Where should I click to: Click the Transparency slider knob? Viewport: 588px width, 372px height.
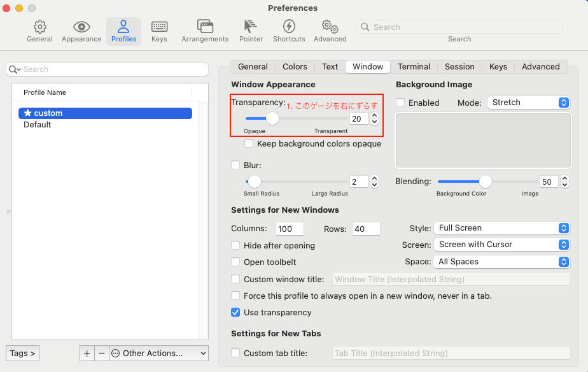[272, 118]
